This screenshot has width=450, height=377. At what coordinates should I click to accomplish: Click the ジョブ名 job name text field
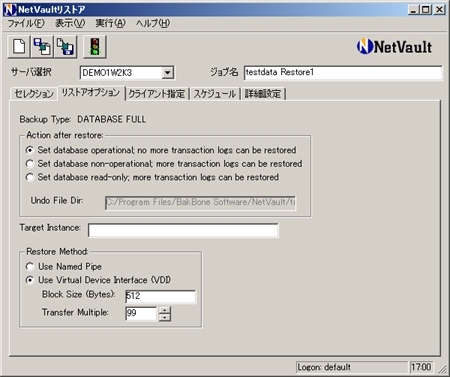click(343, 72)
